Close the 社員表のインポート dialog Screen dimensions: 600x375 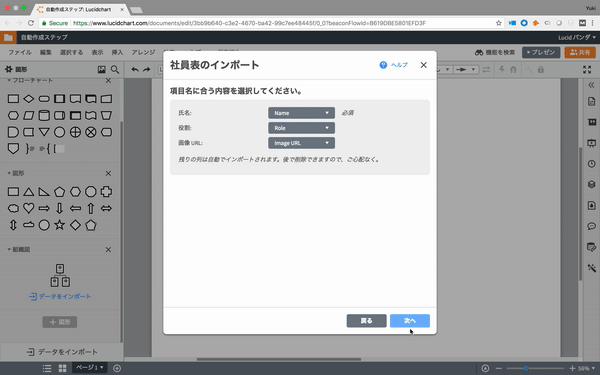tap(424, 65)
